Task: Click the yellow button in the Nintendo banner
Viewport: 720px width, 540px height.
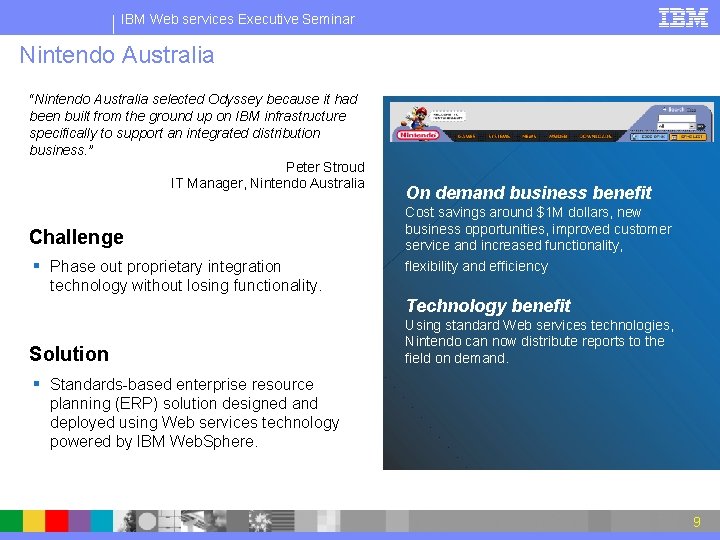Action: click(x=687, y=137)
